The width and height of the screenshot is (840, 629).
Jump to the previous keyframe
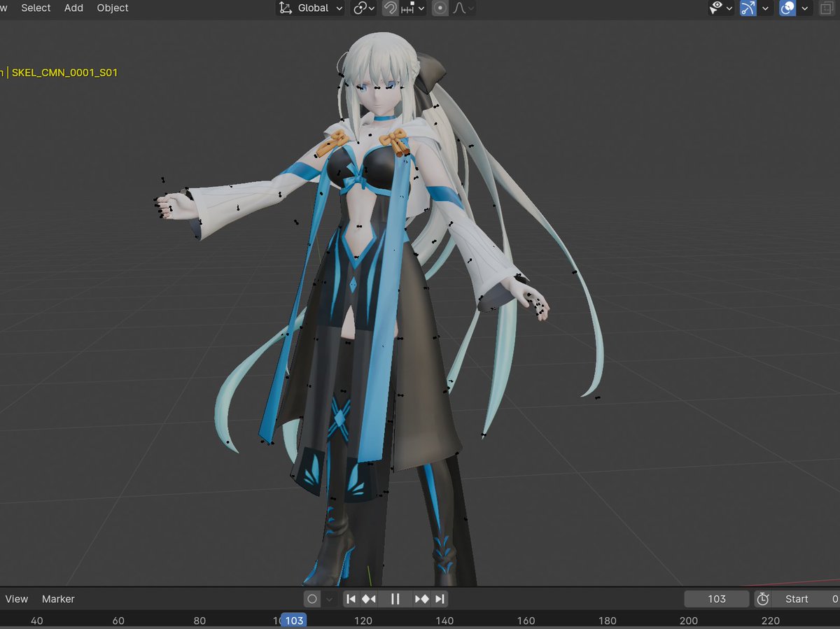pos(369,599)
